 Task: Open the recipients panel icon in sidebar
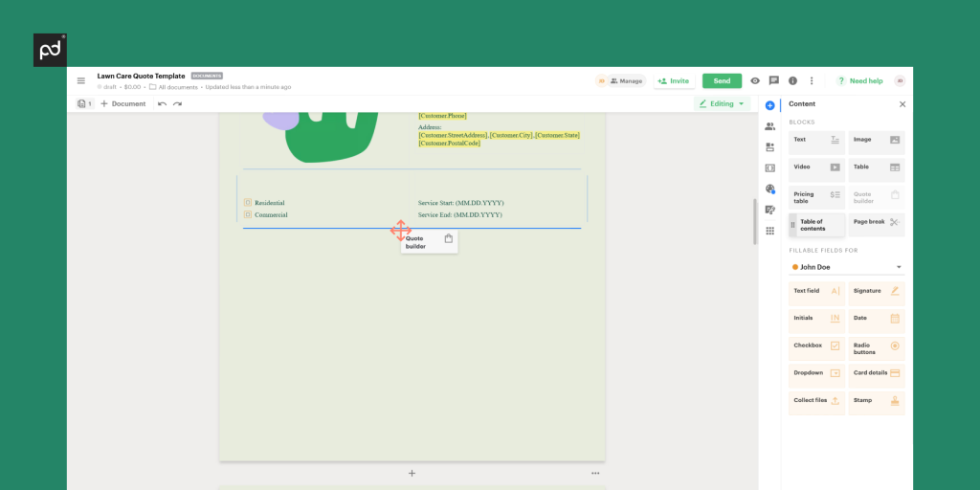tap(770, 126)
